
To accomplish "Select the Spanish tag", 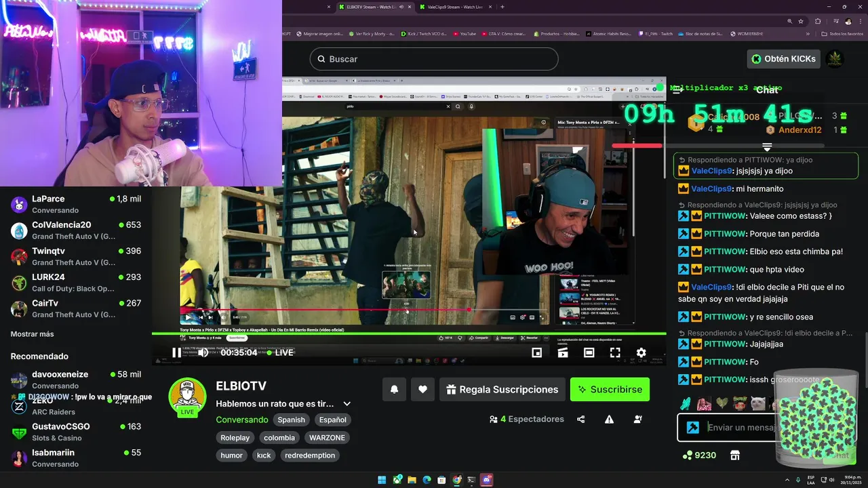I will pos(292,420).
